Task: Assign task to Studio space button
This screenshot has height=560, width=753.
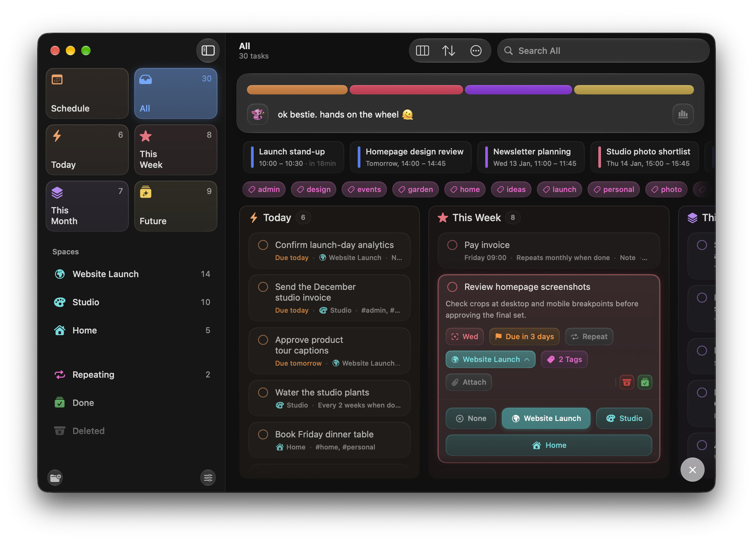Action: (624, 418)
